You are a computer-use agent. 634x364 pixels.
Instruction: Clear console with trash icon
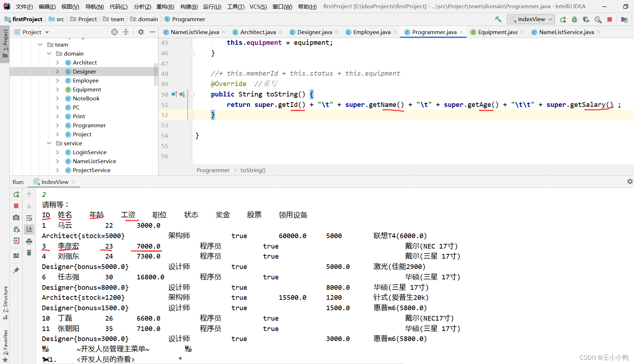coord(29,253)
